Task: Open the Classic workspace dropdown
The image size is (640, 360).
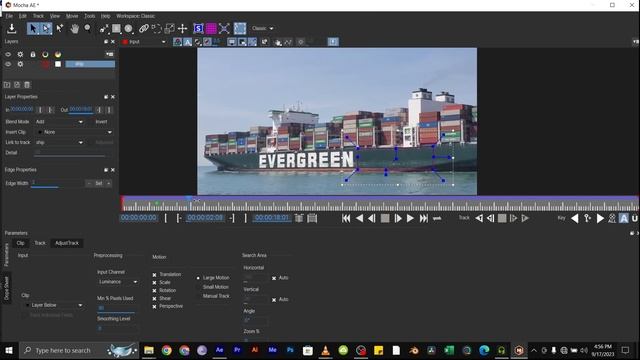Action: pyautogui.click(x=262, y=28)
